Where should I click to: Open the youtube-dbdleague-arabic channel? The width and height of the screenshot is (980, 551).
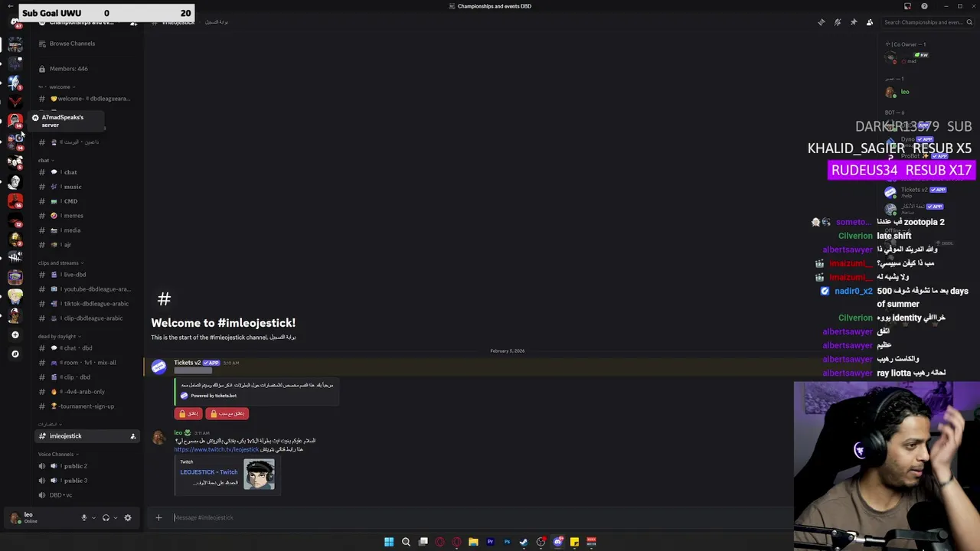(87, 289)
